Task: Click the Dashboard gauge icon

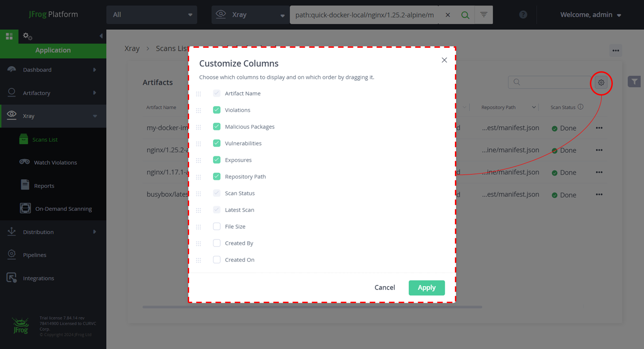Action: [11, 69]
